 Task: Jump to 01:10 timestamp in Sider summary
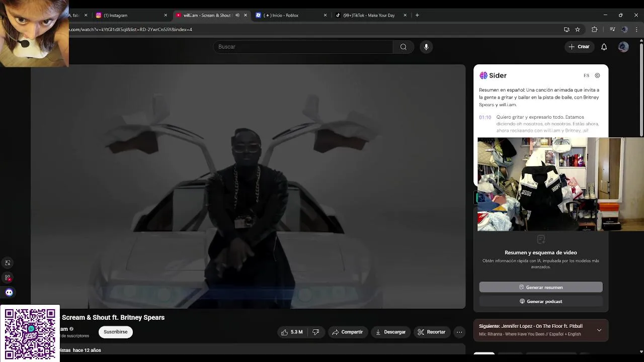(485, 117)
